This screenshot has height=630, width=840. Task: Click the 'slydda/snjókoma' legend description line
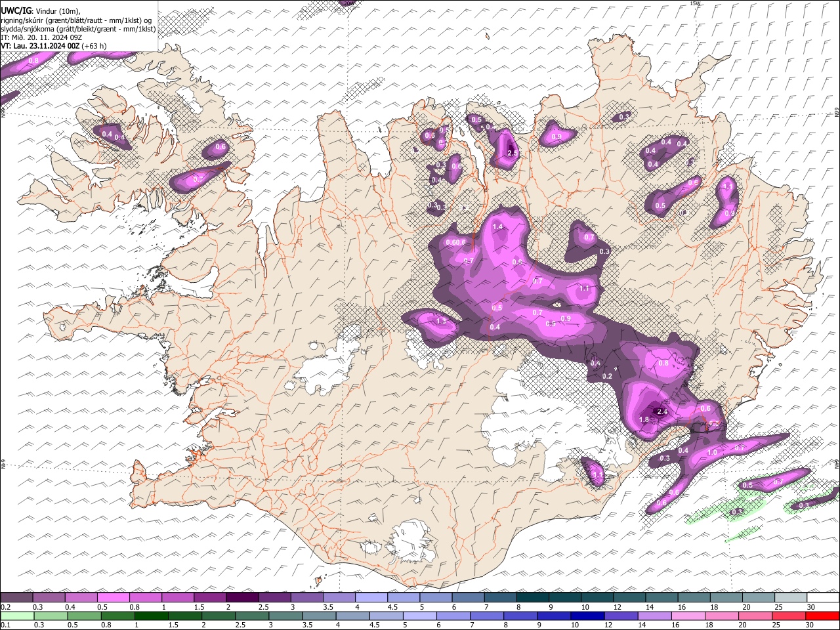[78, 29]
